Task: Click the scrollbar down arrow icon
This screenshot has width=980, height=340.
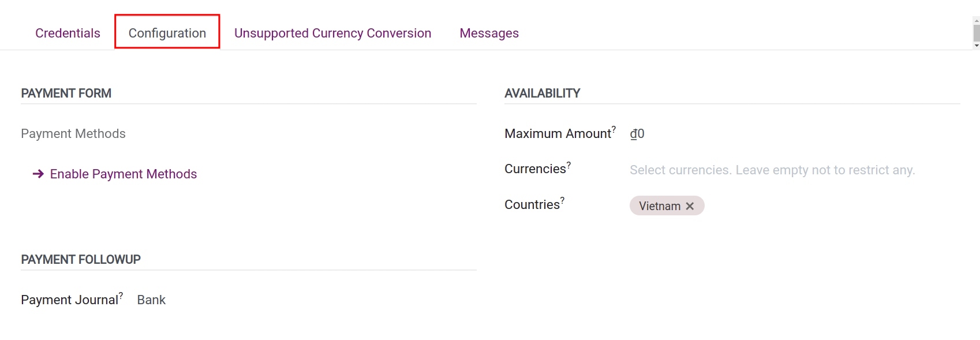Action: coord(975,44)
